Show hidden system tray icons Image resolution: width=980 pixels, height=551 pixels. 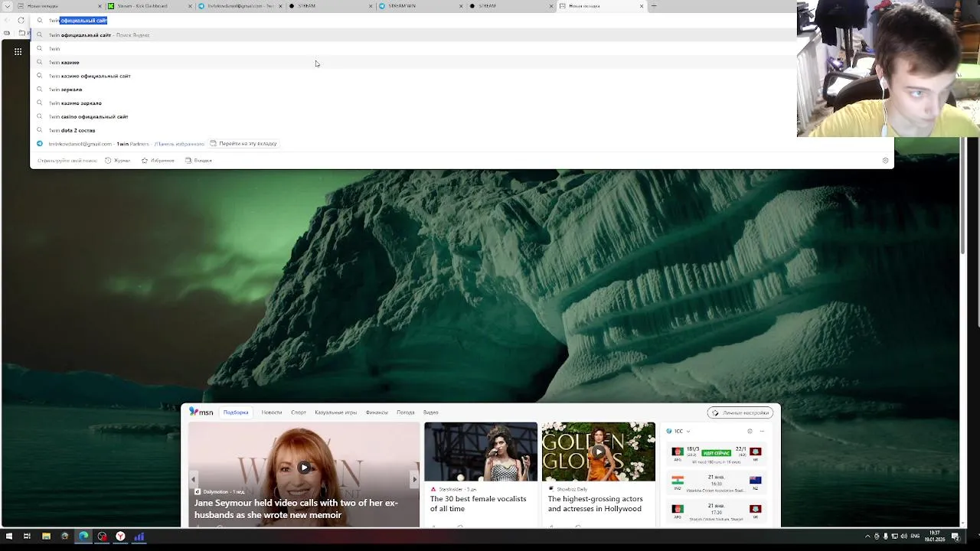tap(867, 536)
